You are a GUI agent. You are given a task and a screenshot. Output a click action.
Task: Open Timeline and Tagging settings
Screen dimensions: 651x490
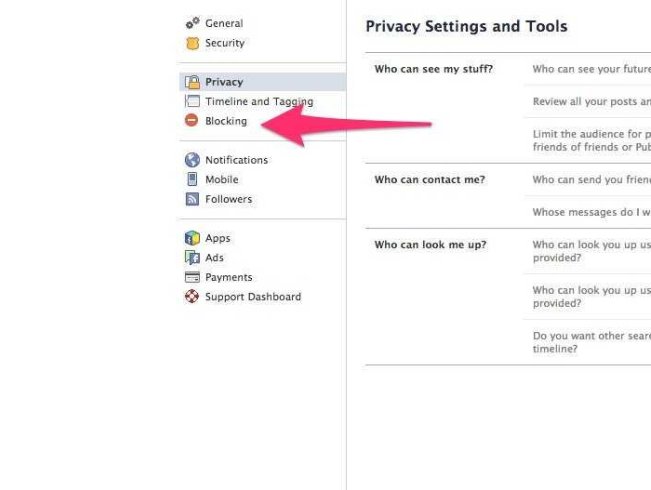pyautogui.click(x=259, y=102)
